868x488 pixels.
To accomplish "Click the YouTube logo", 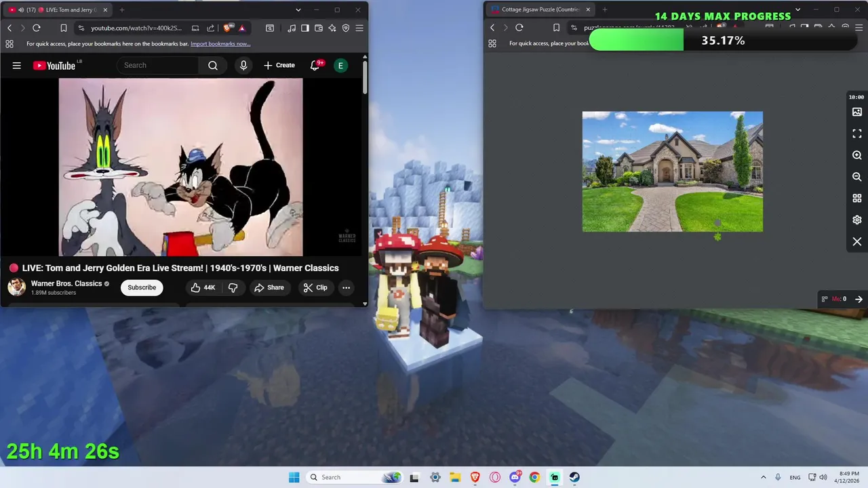I will 54,65.
